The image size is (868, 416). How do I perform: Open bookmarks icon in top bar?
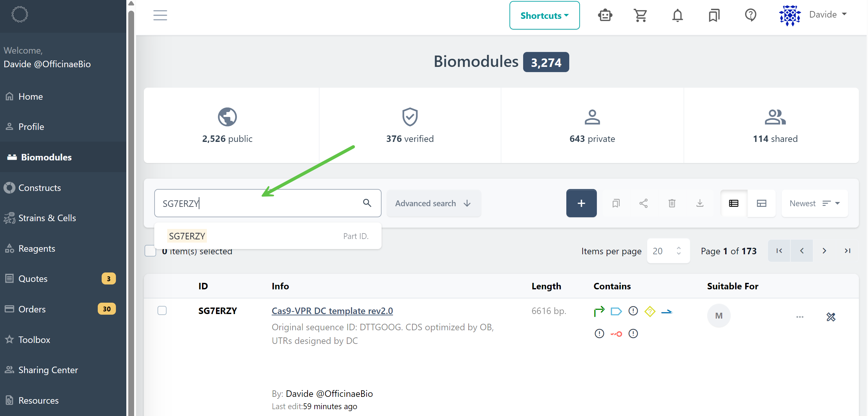click(x=714, y=15)
